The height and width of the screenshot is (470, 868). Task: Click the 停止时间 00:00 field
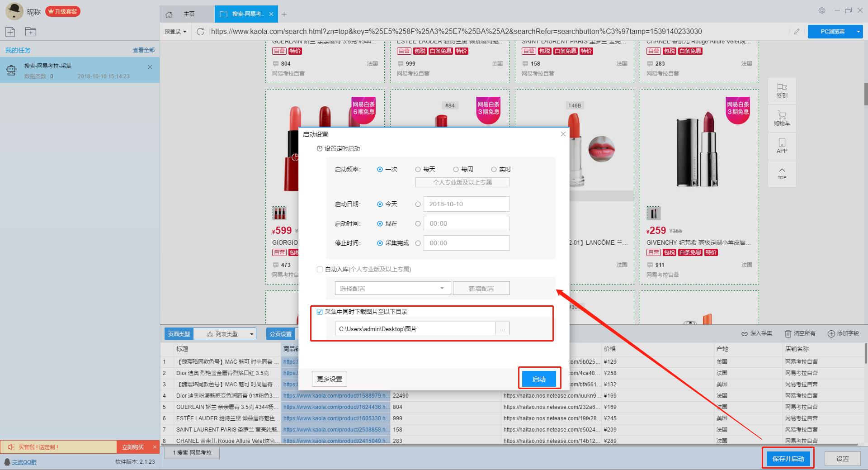click(466, 243)
